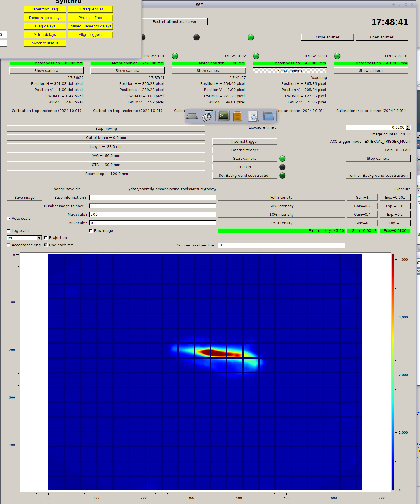This screenshot has width=420, height=504.
Task: Click the green indicator beside Start camera
Action: point(282,159)
